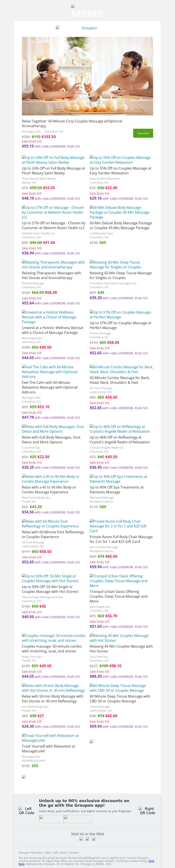Click the right app download badge
175x868 pixels.
coord(78,819)
